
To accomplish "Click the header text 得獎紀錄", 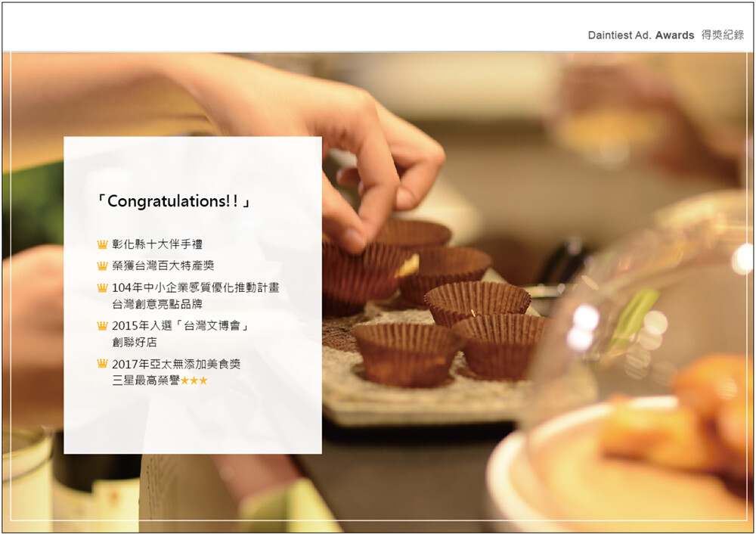I will pos(722,36).
